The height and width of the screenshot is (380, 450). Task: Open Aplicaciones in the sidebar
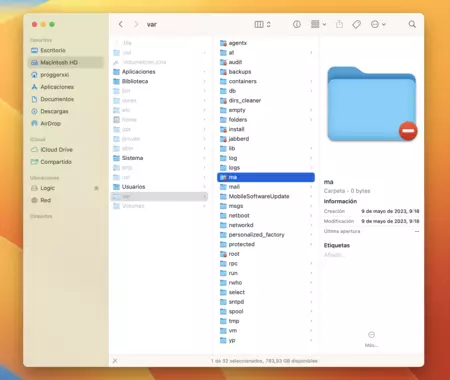66,87
